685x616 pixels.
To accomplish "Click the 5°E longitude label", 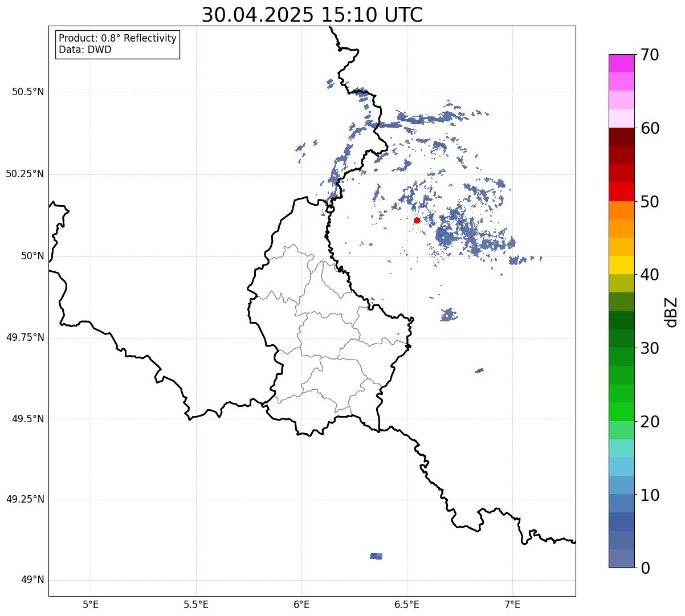I will [91, 604].
